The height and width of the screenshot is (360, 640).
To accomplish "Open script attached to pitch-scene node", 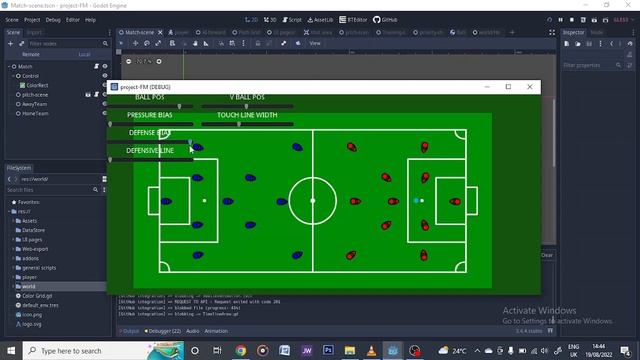I will (x=97, y=94).
